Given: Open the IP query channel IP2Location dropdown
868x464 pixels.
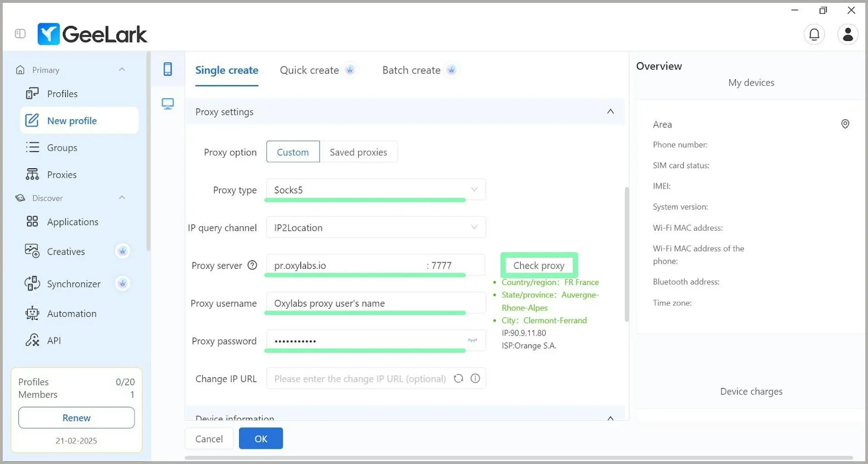Looking at the screenshot, I should click(x=376, y=227).
